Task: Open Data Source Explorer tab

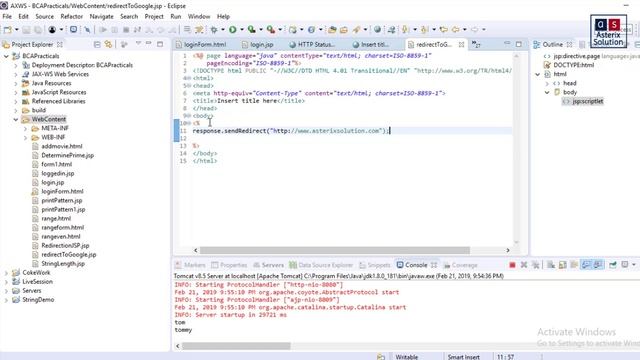Action: click(x=321, y=265)
